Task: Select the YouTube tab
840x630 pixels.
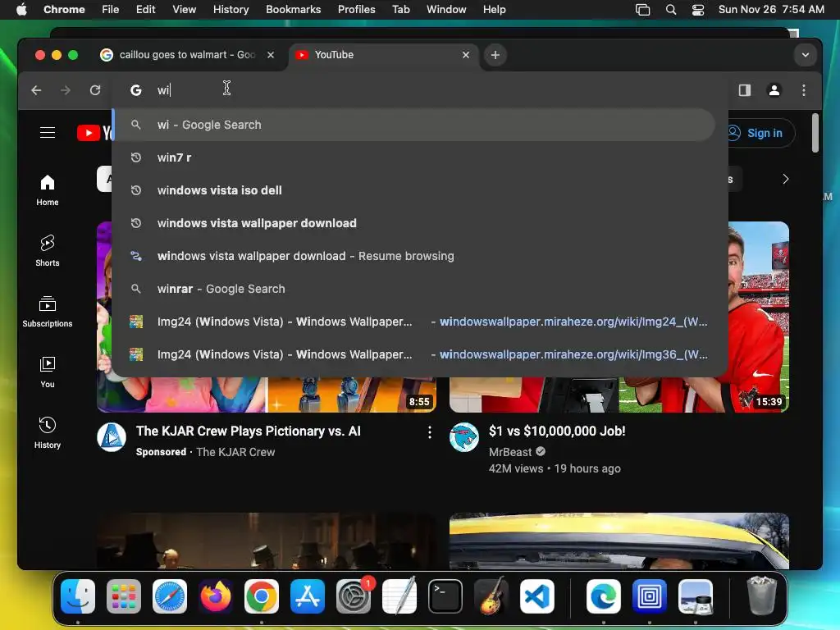Action: coord(383,55)
